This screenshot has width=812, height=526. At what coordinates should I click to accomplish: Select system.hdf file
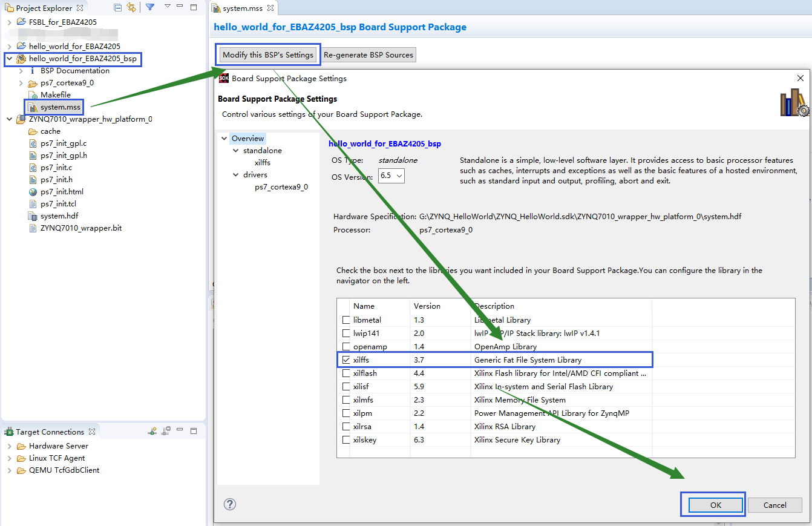pyautogui.click(x=59, y=216)
